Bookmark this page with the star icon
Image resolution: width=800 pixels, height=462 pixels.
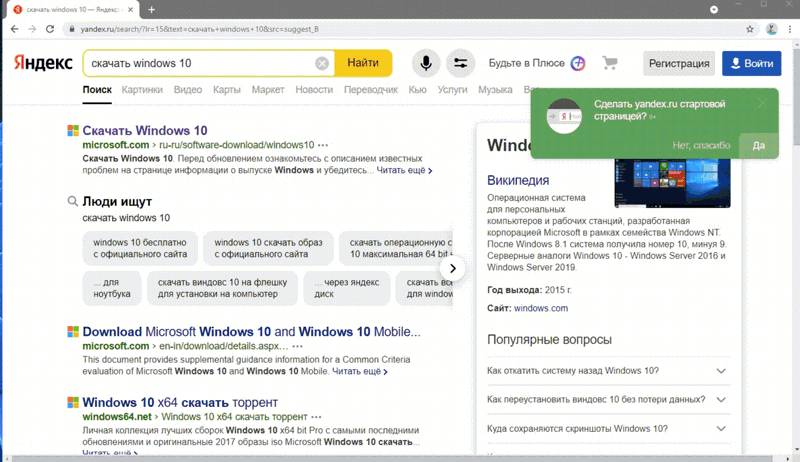click(749, 29)
